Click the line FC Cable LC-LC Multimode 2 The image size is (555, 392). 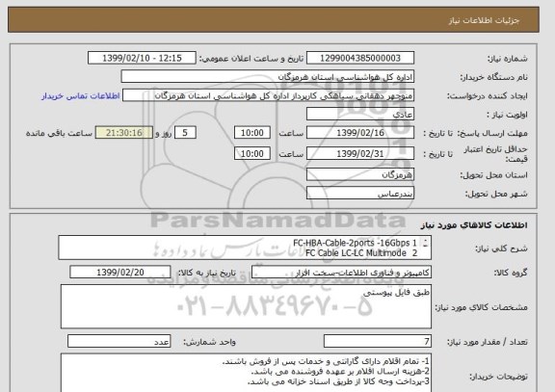[361, 253]
